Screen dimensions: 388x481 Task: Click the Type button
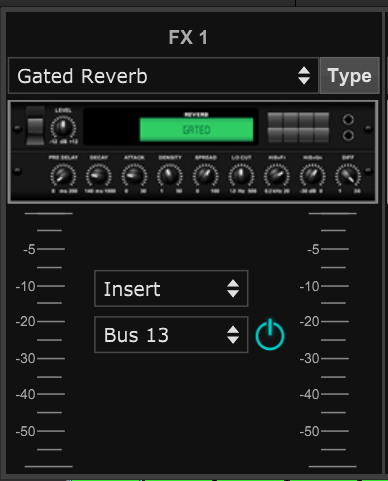(349, 76)
